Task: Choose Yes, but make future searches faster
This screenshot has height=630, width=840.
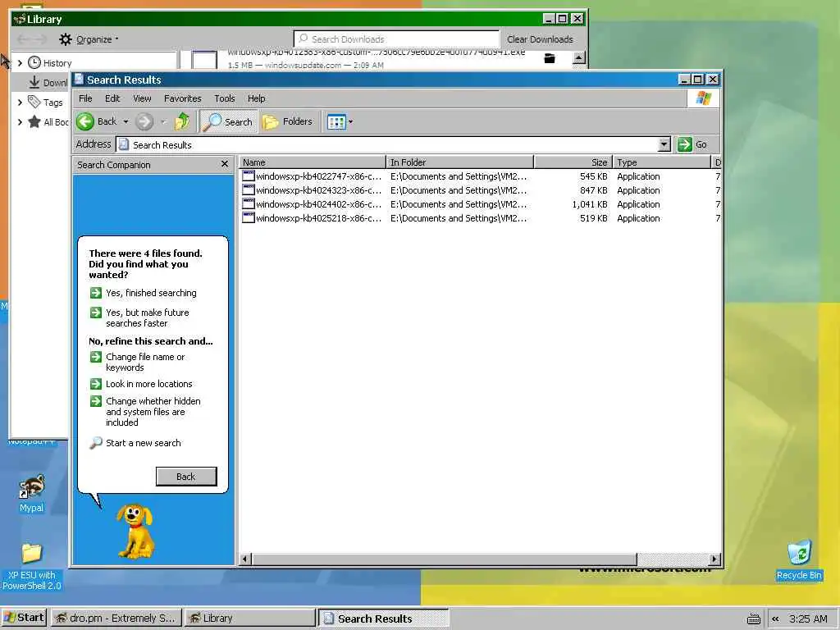Action: 139,317
